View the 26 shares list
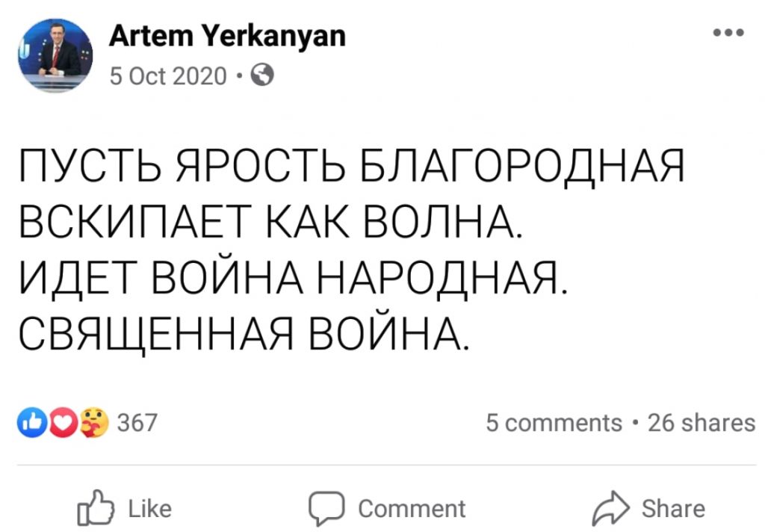 click(x=701, y=423)
